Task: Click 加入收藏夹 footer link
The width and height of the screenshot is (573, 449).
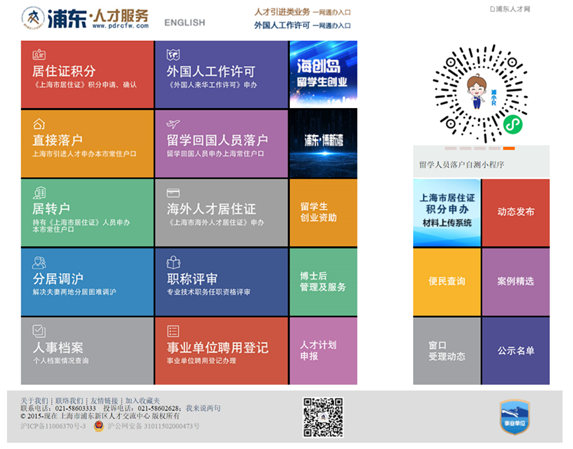Action: (x=143, y=401)
